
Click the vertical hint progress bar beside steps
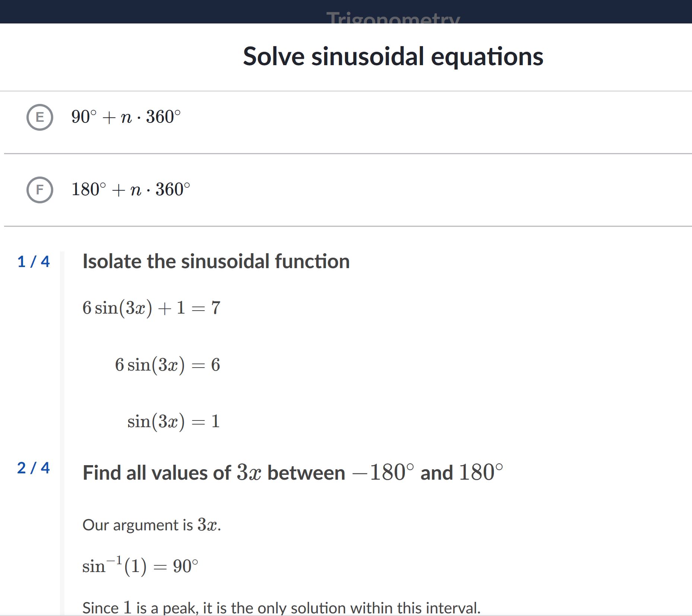62,434
